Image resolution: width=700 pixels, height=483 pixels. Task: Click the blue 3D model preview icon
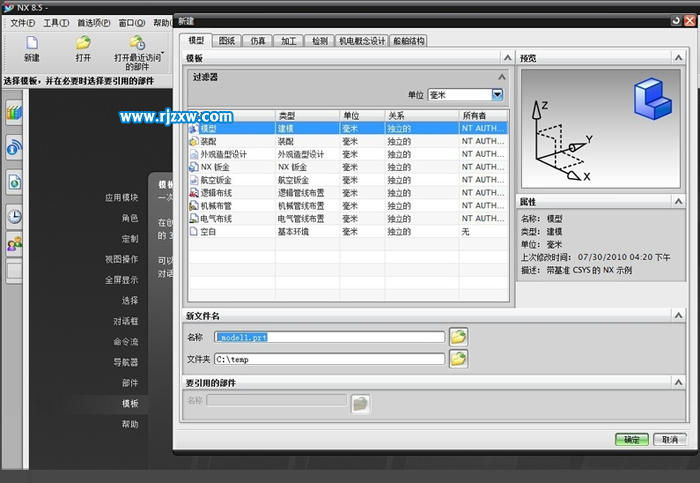click(652, 99)
